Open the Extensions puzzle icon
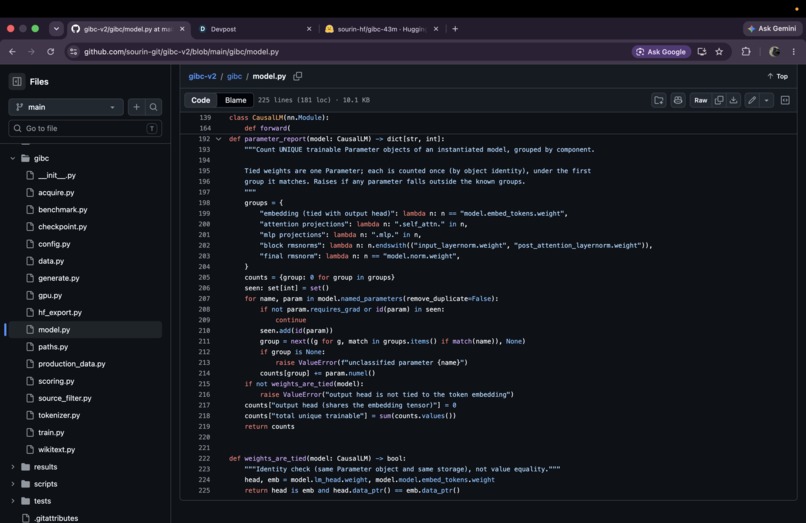The width and height of the screenshot is (806, 523). tap(746, 51)
